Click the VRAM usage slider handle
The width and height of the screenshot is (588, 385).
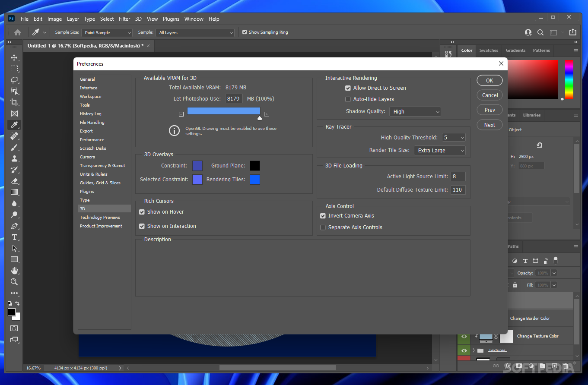click(259, 118)
